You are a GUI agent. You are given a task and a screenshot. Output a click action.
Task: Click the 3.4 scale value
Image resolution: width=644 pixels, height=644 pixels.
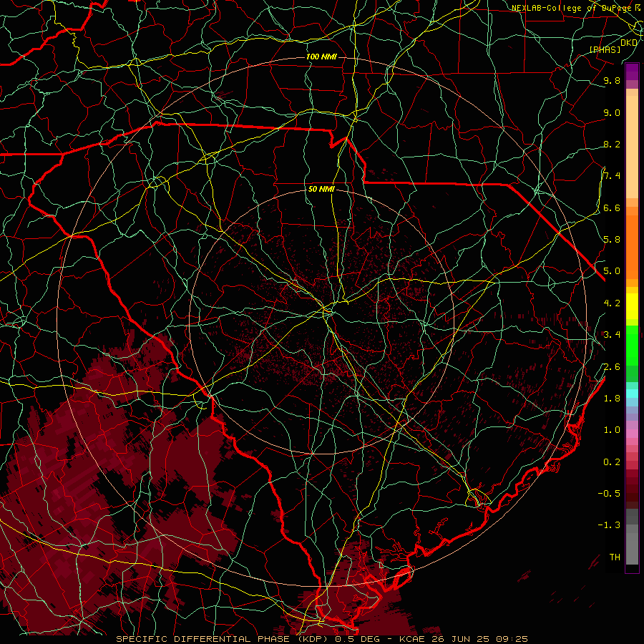pyautogui.click(x=612, y=335)
